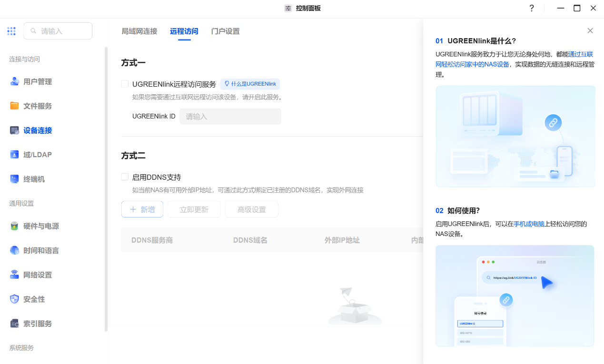This screenshot has height=364, width=604.
Task: Focus the UGREENlink ID input field
Action: pos(230,116)
